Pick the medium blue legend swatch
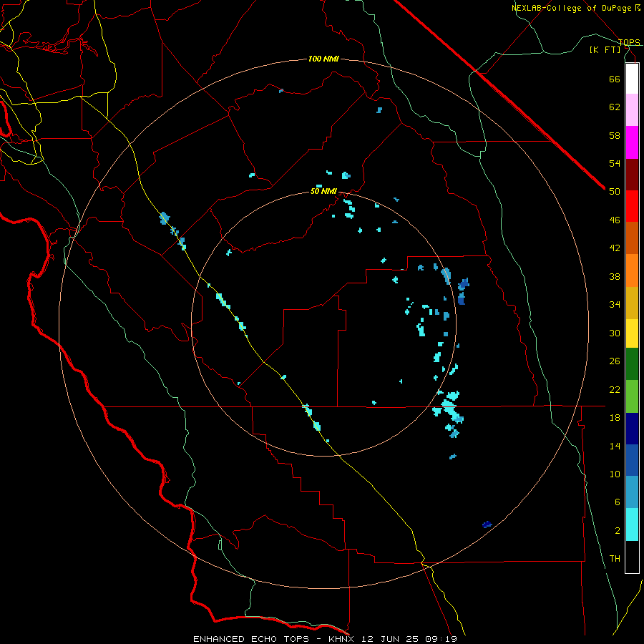The width and height of the screenshot is (644, 644). (632, 460)
